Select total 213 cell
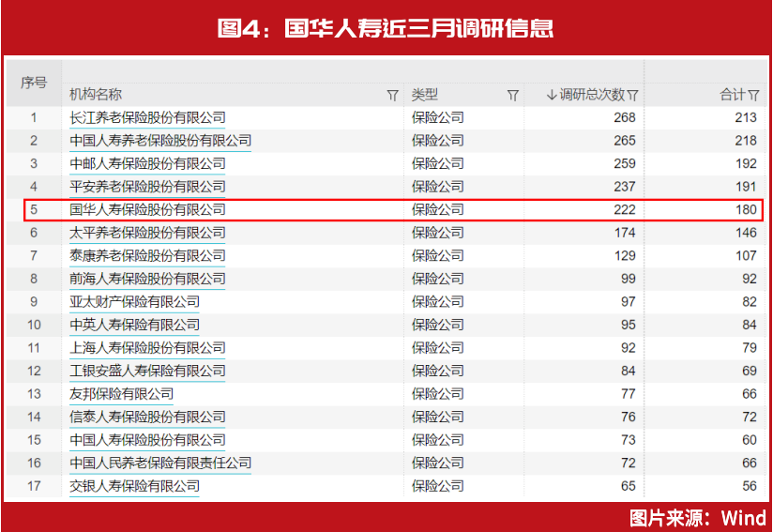 pyautogui.click(x=746, y=118)
